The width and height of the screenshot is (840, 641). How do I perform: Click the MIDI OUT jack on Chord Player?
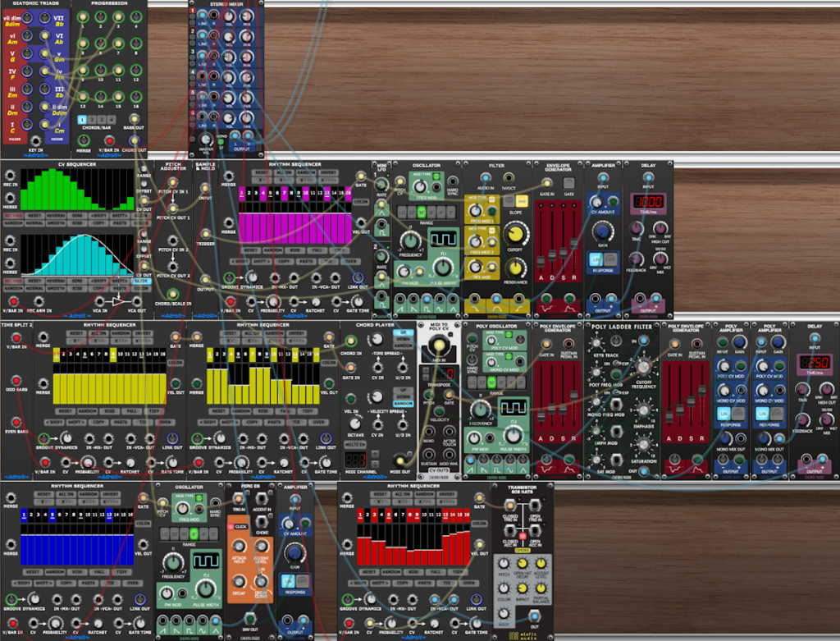coord(399,461)
